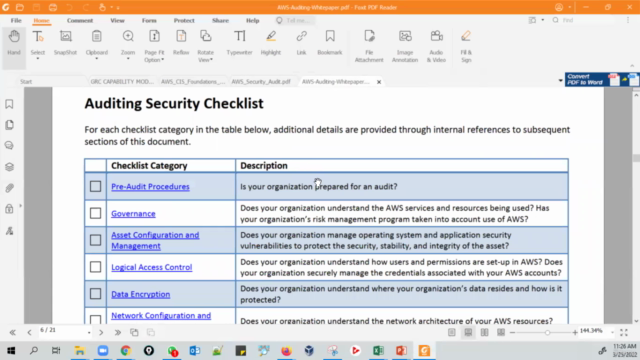Follow the Pre-Audit Procedures link

coord(150,187)
